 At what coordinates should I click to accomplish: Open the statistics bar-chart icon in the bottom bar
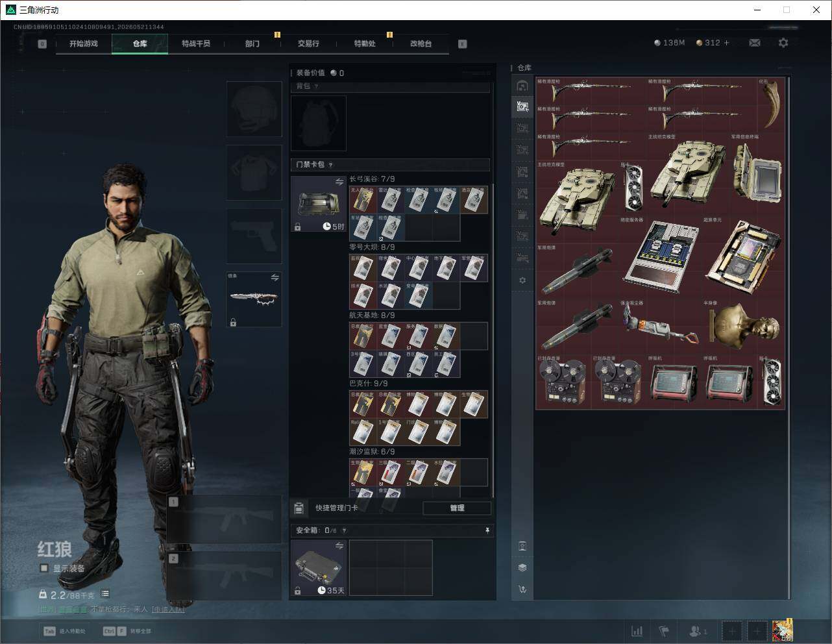coord(637,631)
